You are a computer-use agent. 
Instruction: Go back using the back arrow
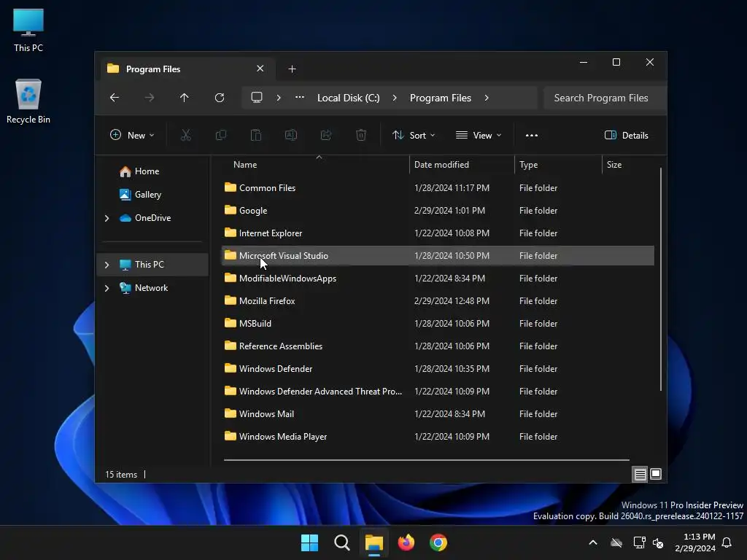(x=115, y=98)
